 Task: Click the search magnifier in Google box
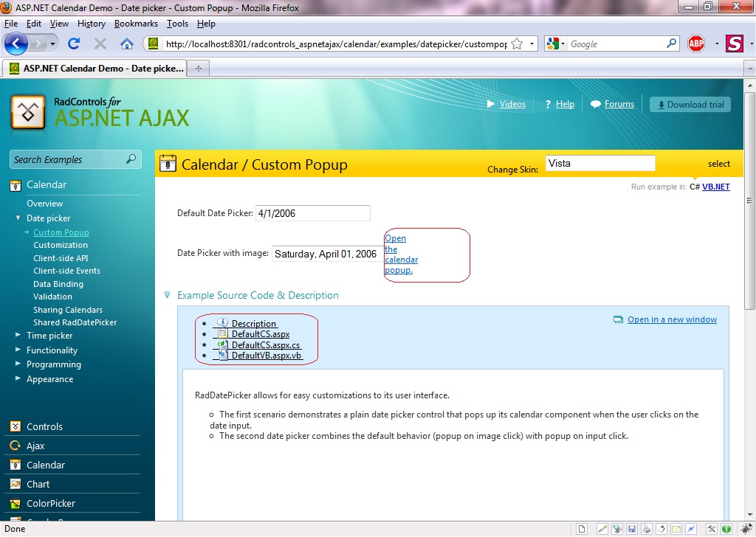pyautogui.click(x=671, y=44)
